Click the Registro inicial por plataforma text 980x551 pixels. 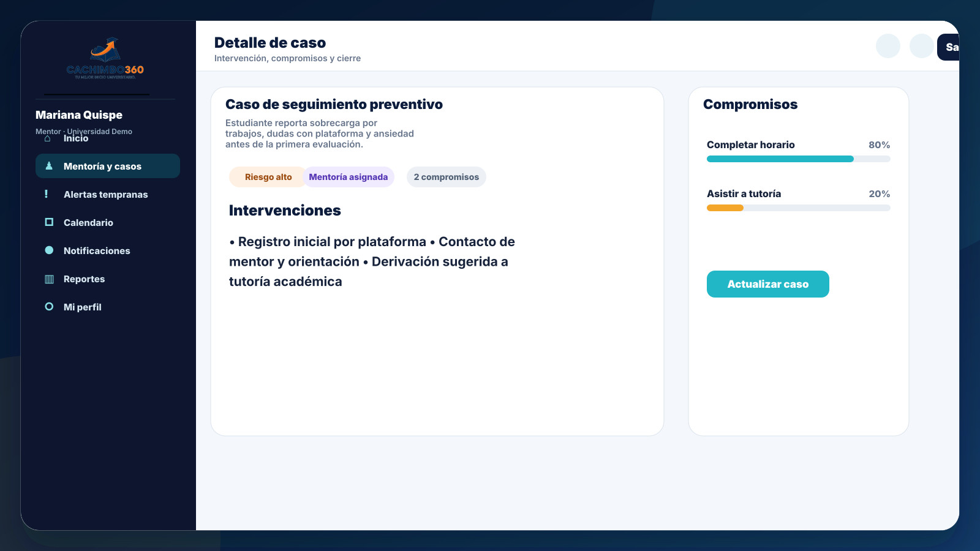[332, 242]
